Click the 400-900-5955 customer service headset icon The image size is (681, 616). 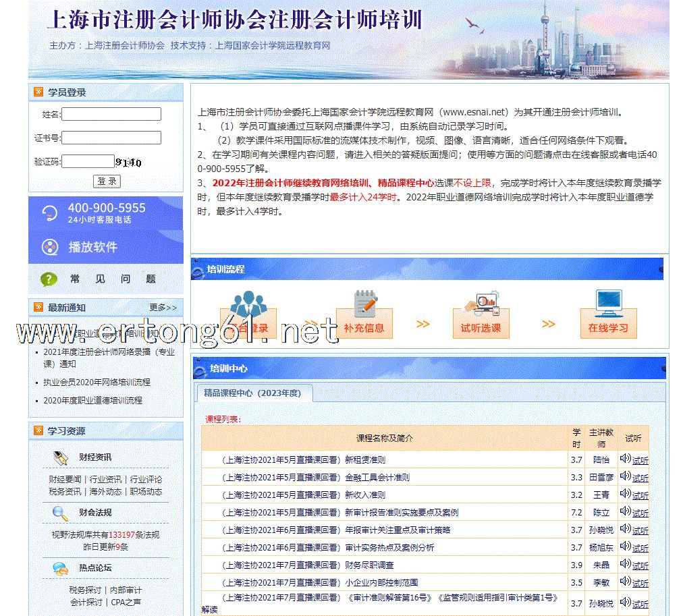49,214
